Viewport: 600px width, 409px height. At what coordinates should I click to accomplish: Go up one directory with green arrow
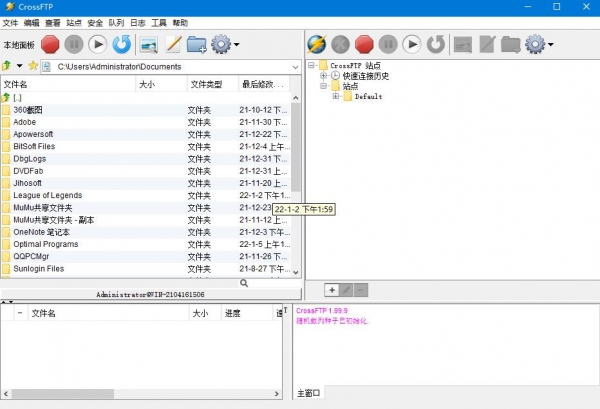coord(6,66)
